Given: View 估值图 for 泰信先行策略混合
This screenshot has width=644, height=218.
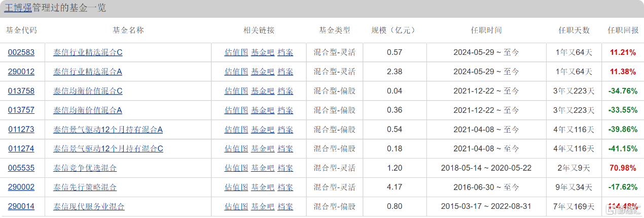Looking at the screenshot, I should tap(236, 188).
